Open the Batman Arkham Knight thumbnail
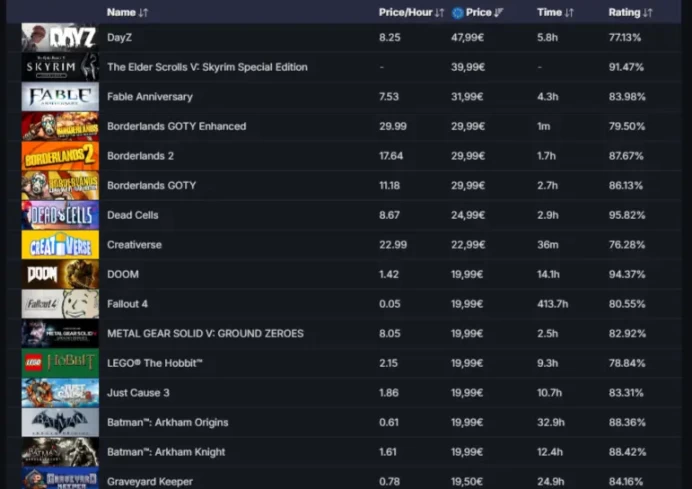The height and width of the screenshot is (489, 692). pos(60,451)
